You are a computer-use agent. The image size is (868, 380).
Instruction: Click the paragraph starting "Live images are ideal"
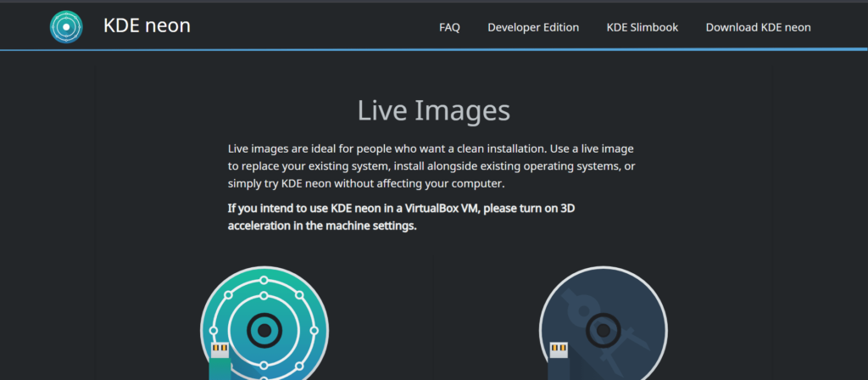tap(431, 165)
